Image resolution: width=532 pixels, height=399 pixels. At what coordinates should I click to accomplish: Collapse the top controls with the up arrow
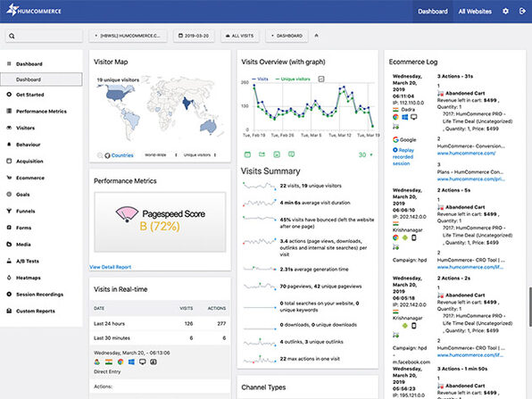pyautogui.click(x=316, y=36)
